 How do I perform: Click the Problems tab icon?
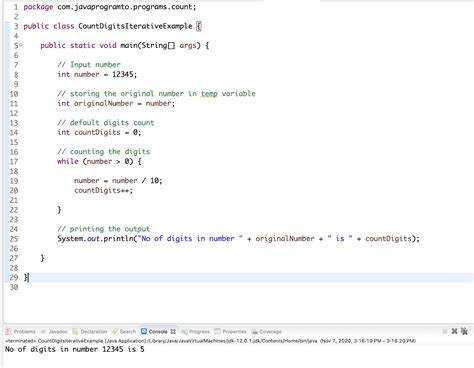point(9,331)
